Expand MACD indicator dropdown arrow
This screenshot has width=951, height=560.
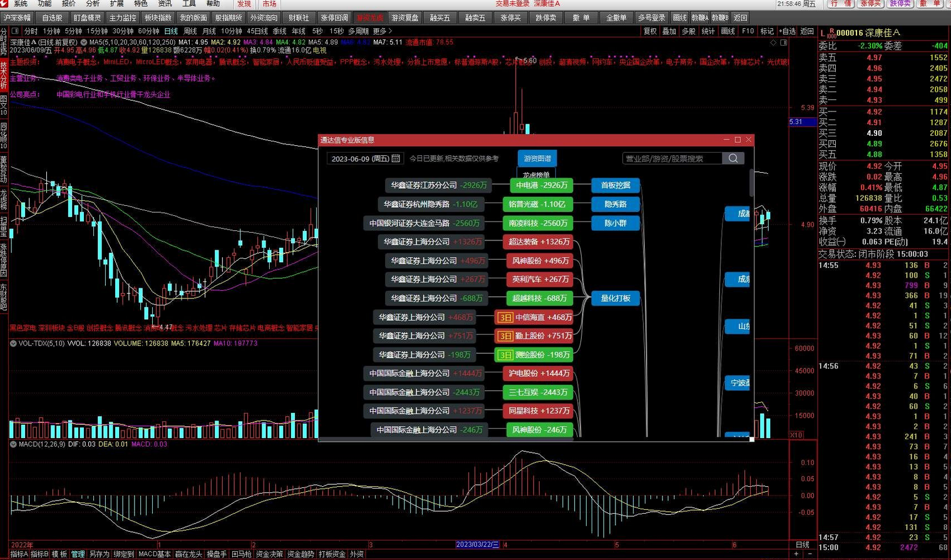point(13,444)
